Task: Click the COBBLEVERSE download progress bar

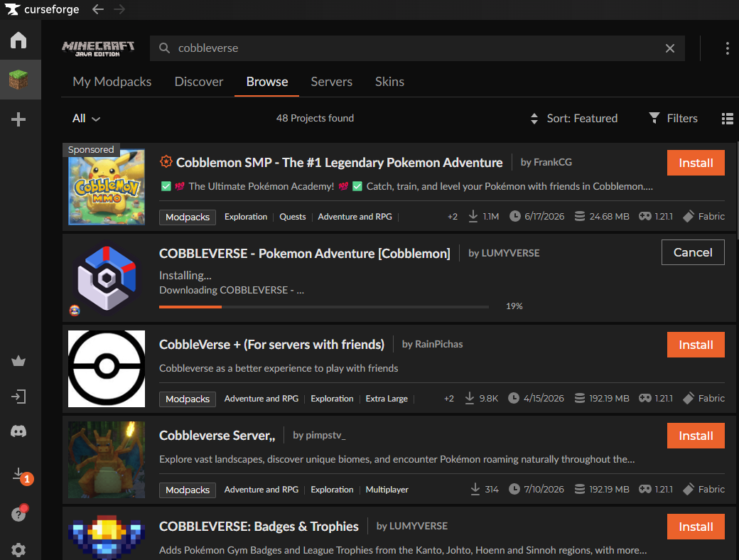Action: (x=324, y=307)
